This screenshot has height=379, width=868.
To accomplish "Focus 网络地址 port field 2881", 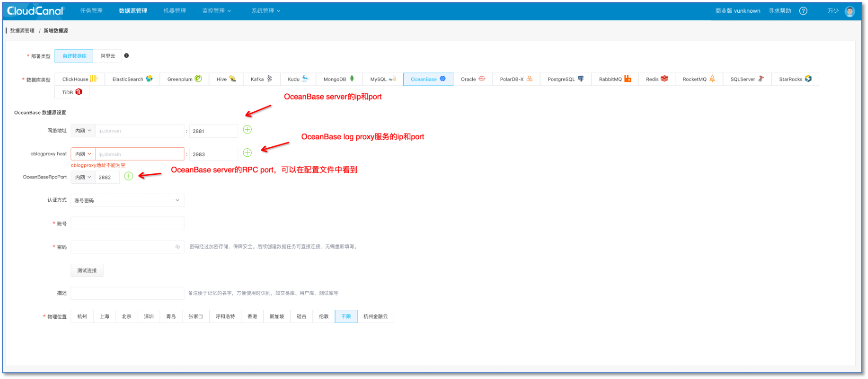I will 213,131.
